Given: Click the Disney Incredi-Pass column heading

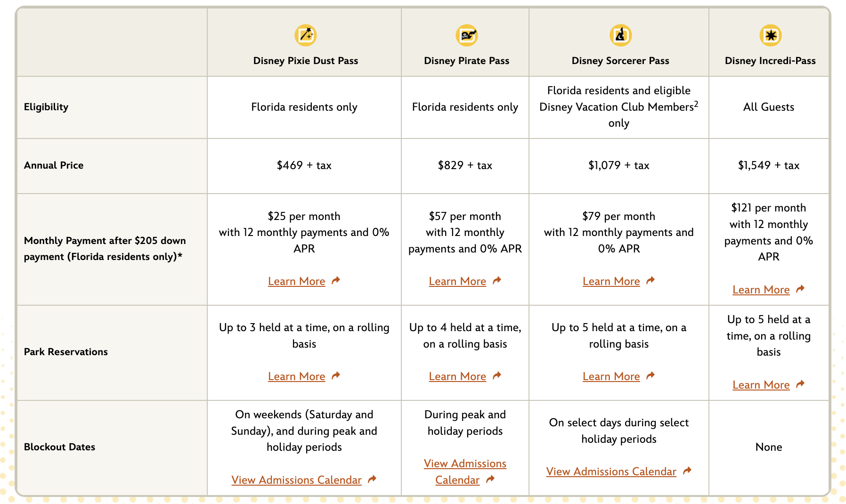Looking at the screenshot, I should [770, 61].
